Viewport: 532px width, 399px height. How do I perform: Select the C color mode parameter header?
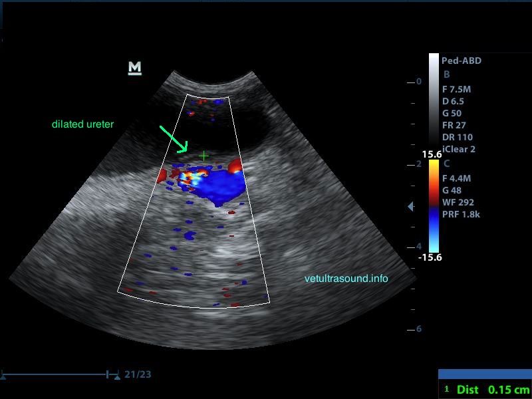446,164
